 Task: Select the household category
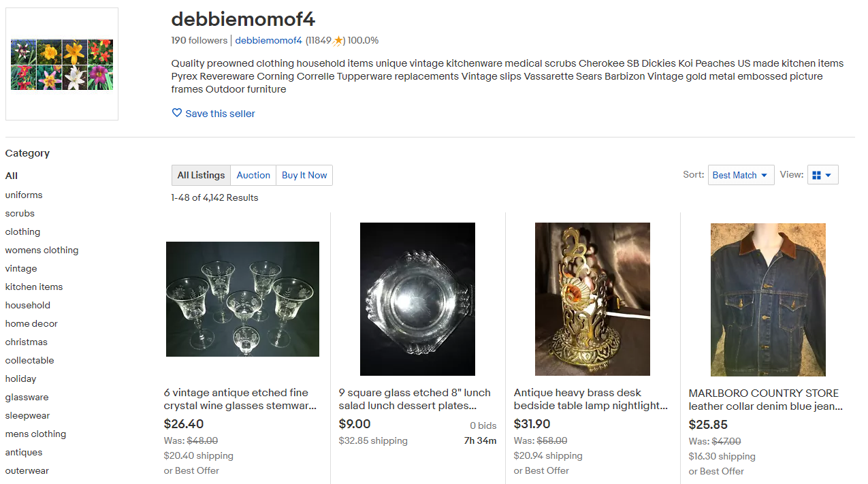click(x=27, y=305)
